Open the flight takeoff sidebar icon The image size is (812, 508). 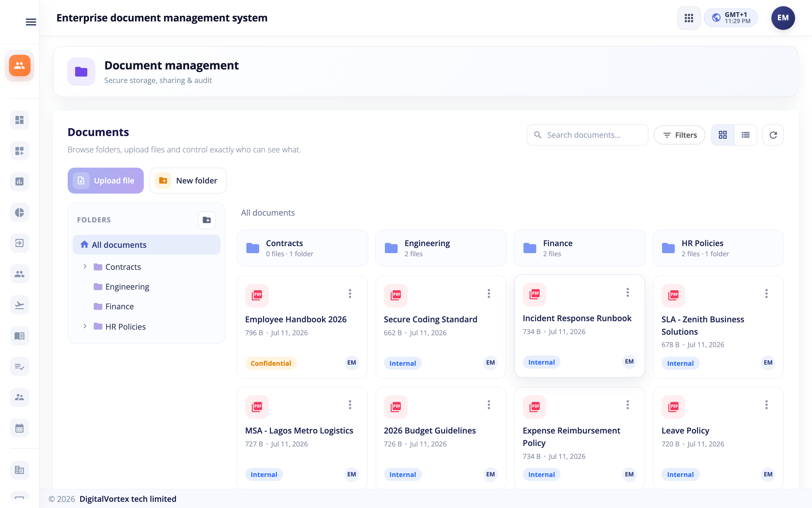[x=19, y=305]
